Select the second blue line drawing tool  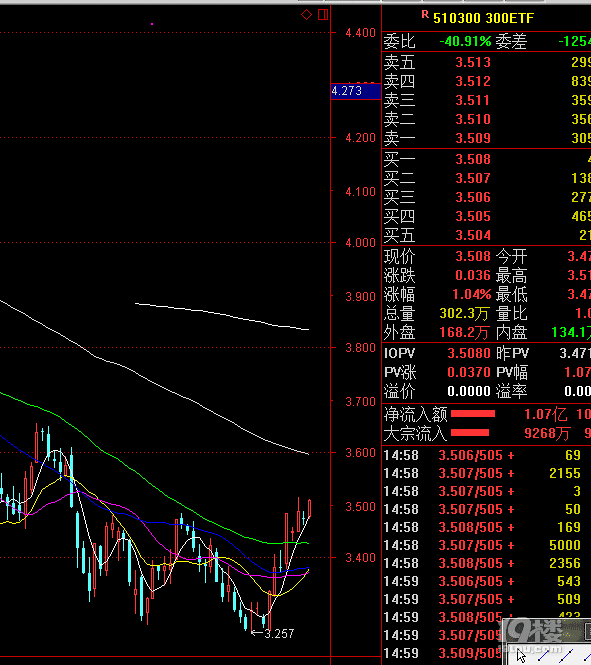(x=566, y=656)
